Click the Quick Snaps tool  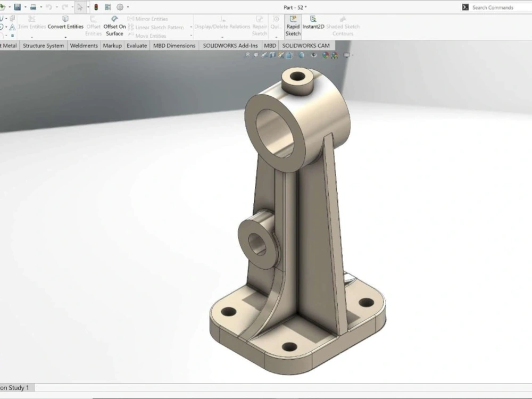pos(276,23)
